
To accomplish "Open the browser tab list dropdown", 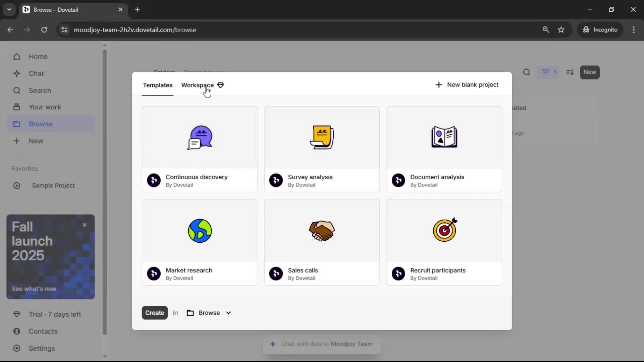I will pyautogui.click(x=9, y=9).
